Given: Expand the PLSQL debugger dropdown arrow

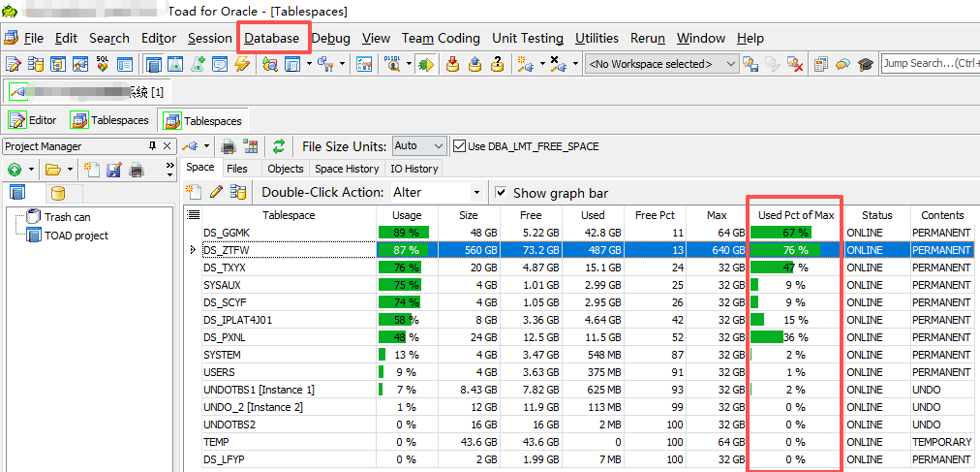Looking at the screenshot, I should pos(409,64).
